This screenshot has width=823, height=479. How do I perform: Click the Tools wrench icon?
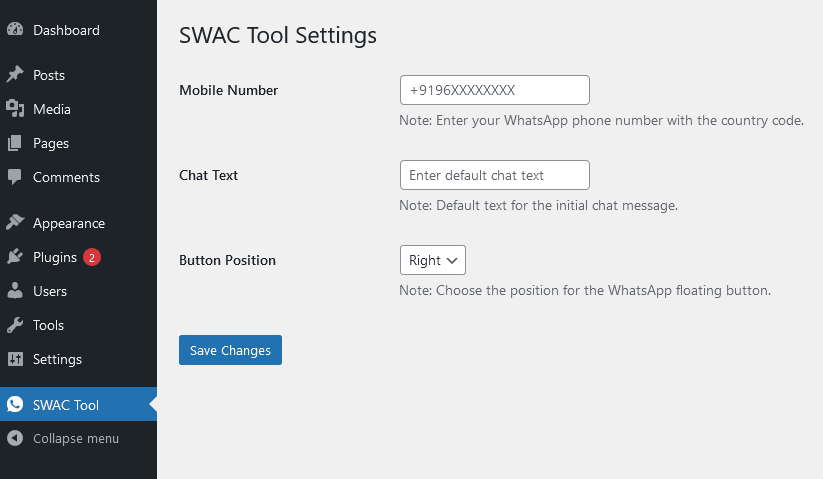click(x=15, y=325)
